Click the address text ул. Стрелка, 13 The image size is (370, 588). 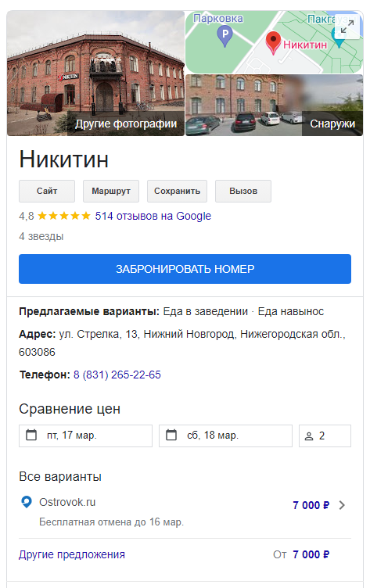click(99, 334)
